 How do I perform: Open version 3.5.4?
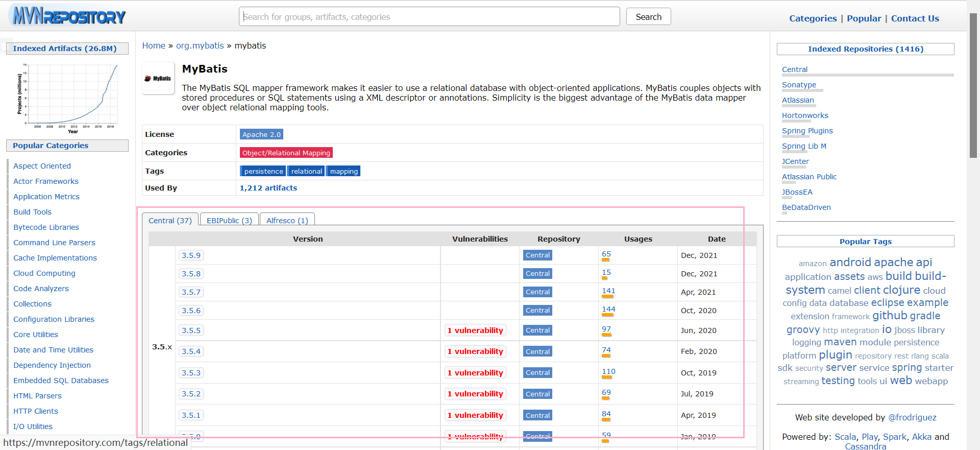pos(191,351)
